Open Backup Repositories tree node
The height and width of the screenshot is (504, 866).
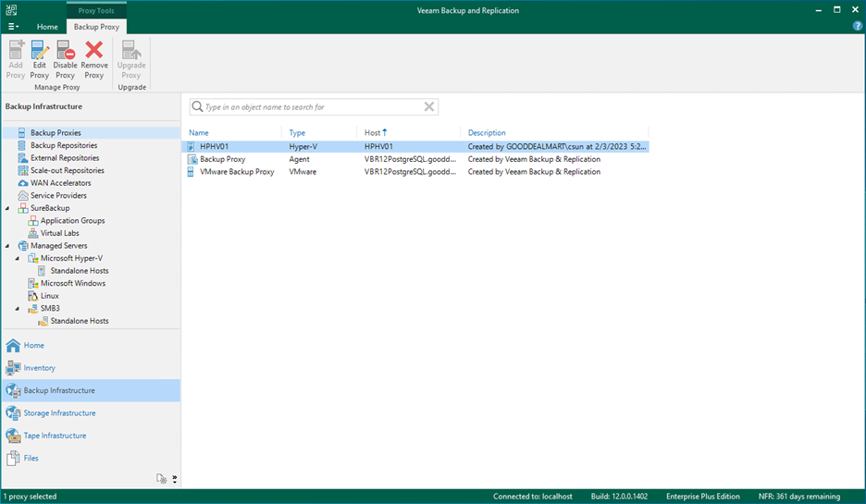click(x=64, y=145)
